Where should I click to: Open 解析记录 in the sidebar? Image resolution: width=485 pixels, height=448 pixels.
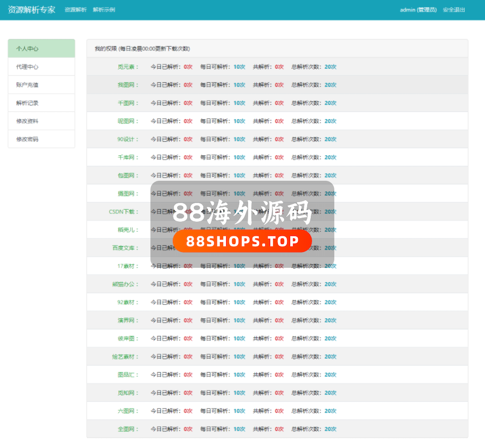(28, 103)
